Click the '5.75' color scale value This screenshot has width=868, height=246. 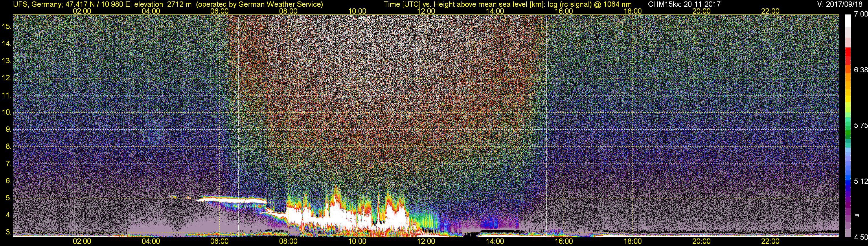(861, 125)
